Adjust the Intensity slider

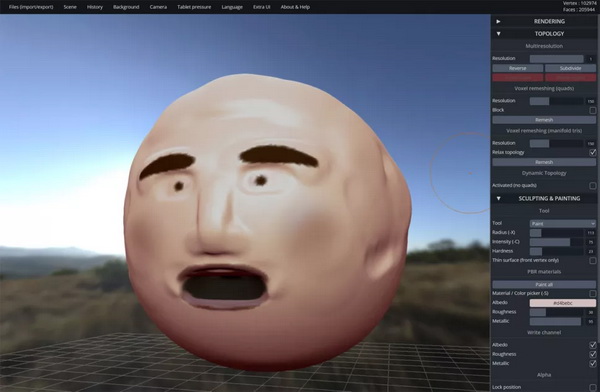(x=557, y=242)
